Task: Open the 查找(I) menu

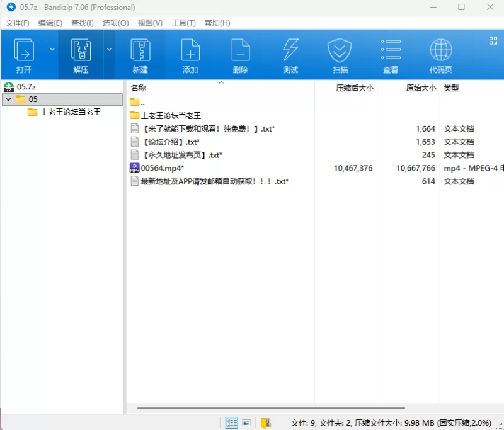Action: (83, 23)
